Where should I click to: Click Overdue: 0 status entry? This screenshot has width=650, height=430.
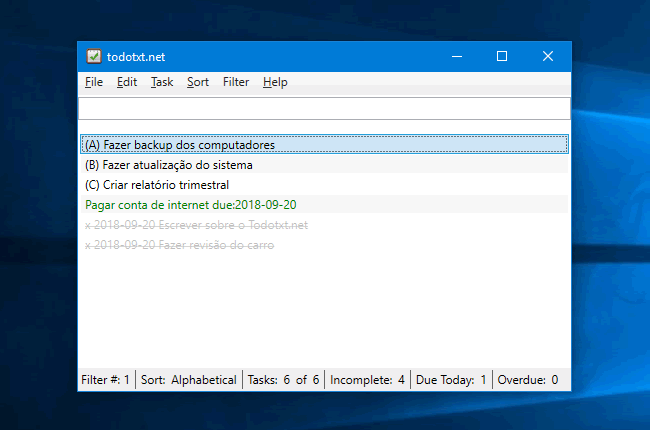(x=528, y=380)
